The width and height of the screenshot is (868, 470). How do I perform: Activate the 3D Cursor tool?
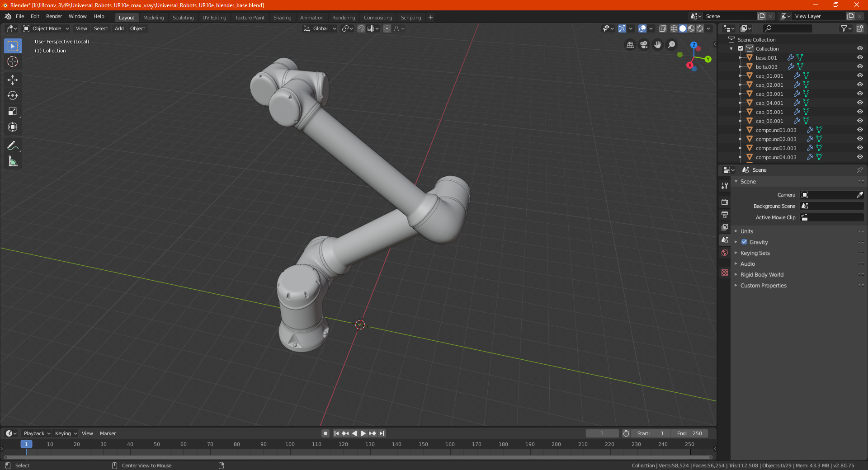13,61
